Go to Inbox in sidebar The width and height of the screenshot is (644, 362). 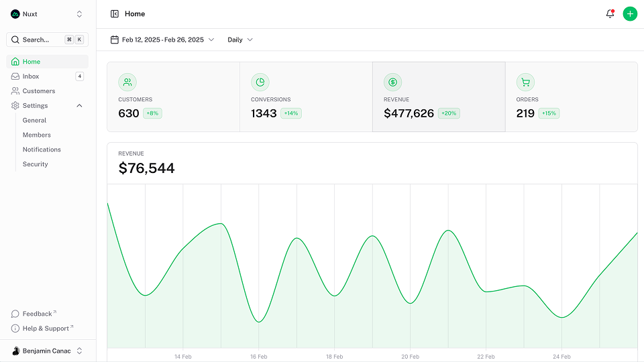tap(31, 76)
